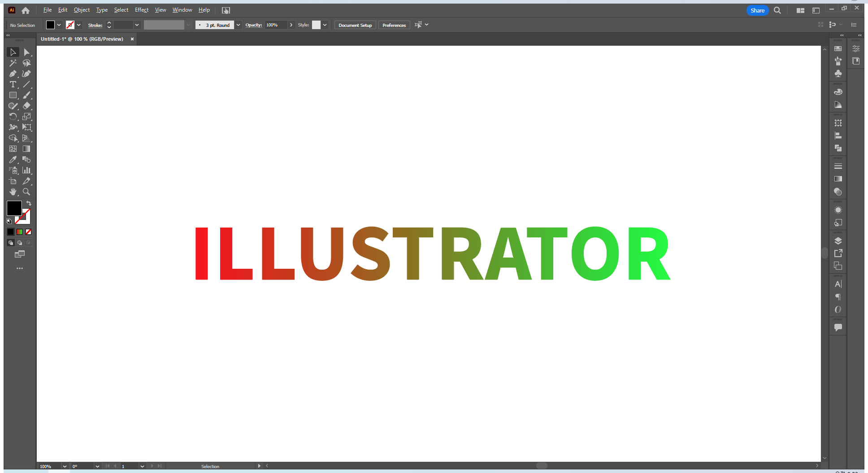Toggle Draw Normal mode

11,243
